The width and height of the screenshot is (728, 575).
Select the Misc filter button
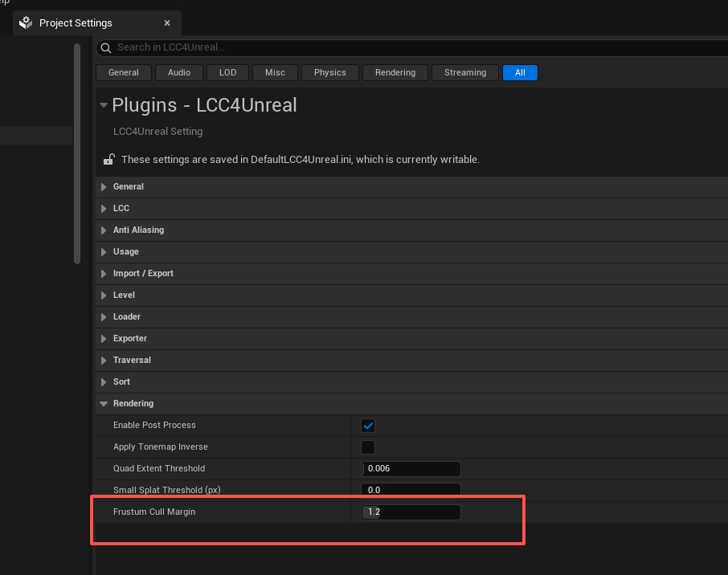[275, 73]
